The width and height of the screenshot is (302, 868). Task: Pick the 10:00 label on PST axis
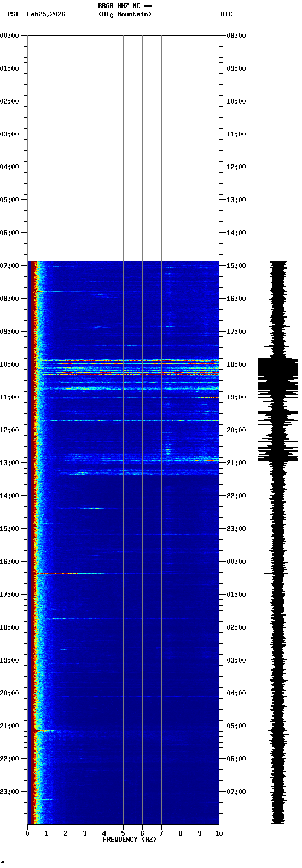(x=10, y=364)
